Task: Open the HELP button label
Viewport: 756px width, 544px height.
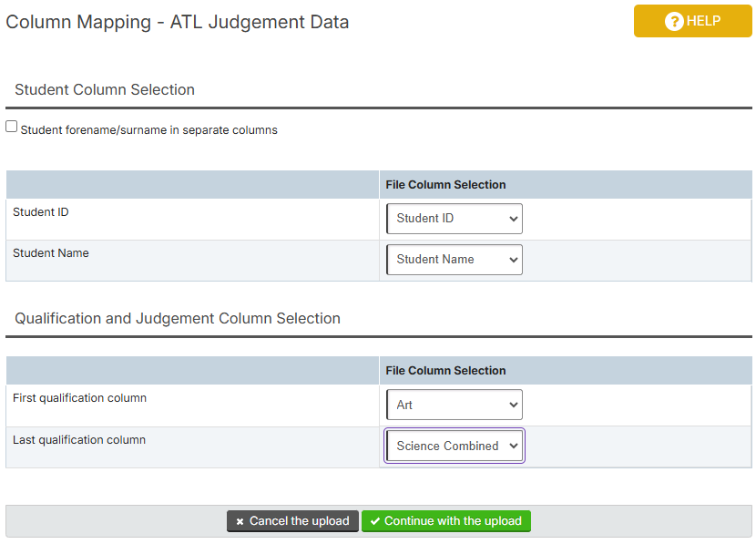Action: coord(703,21)
